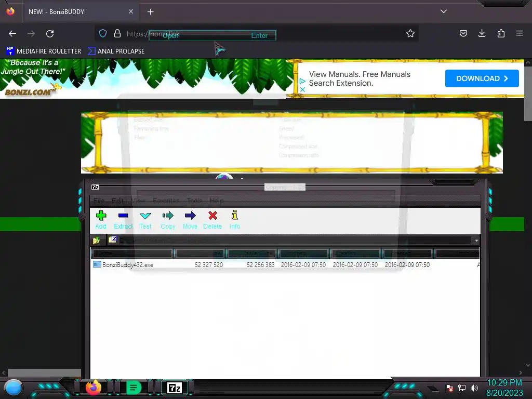Select the BonziBuddy432.exe file row

(x=285, y=264)
